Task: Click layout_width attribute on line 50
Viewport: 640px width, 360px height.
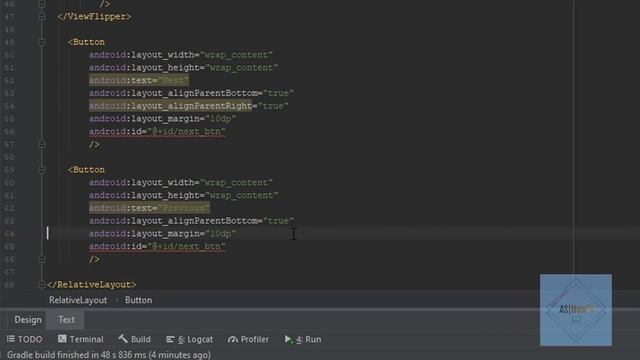Action: (181, 55)
